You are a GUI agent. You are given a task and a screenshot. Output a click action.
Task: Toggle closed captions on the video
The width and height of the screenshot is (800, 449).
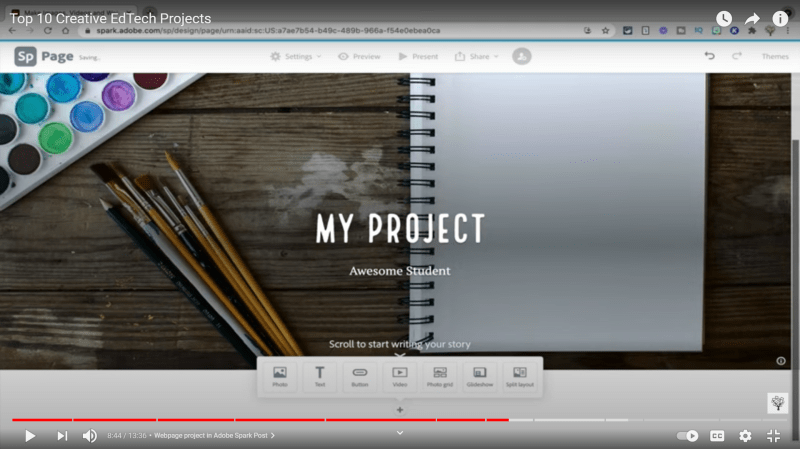717,436
